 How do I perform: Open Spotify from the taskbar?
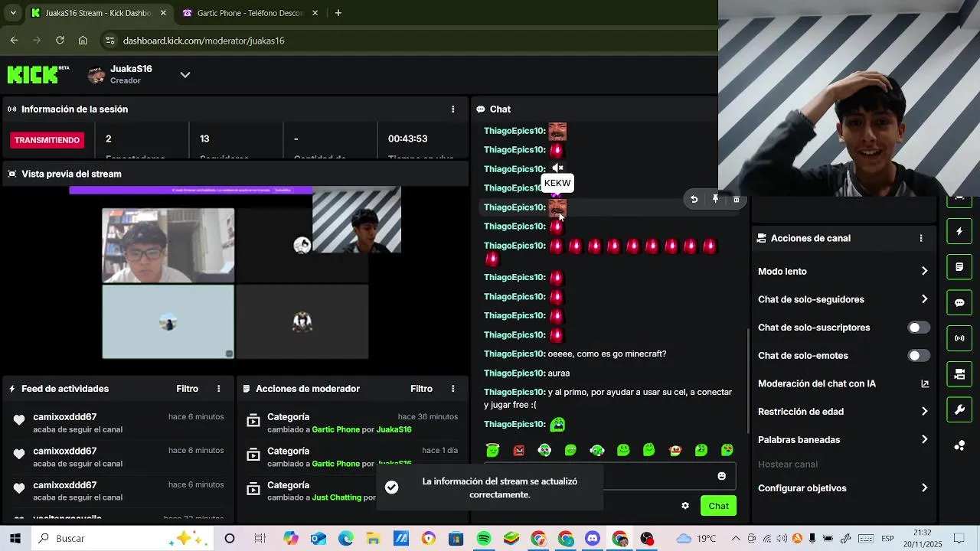[x=484, y=539]
